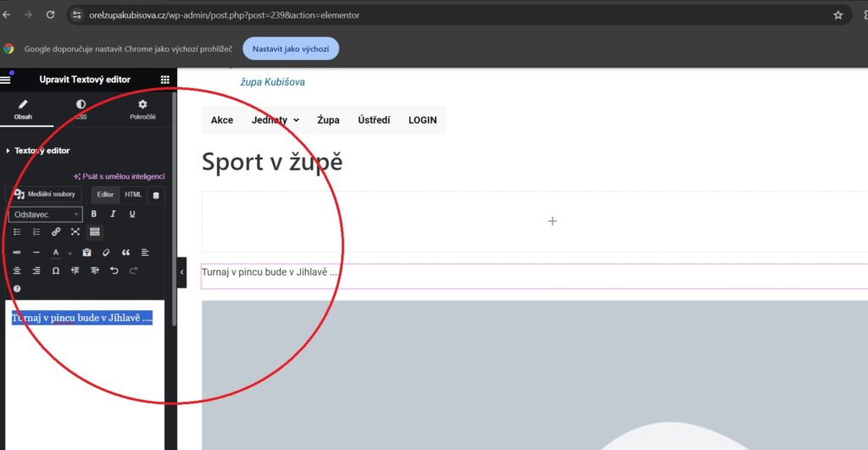Switch to visual Editor tab

coord(105,194)
